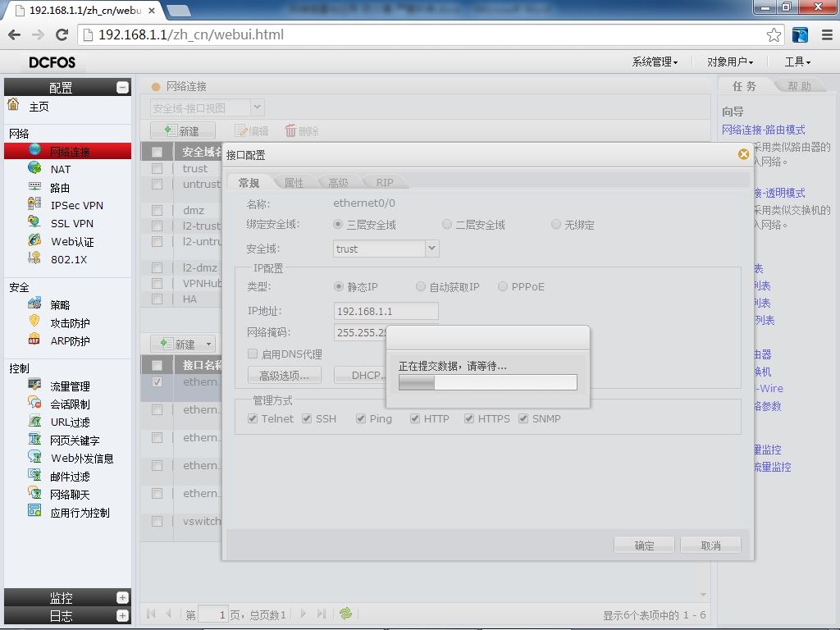Click the upper new (新建) zone button
This screenshot has height=630, width=840.
(x=183, y=130)
